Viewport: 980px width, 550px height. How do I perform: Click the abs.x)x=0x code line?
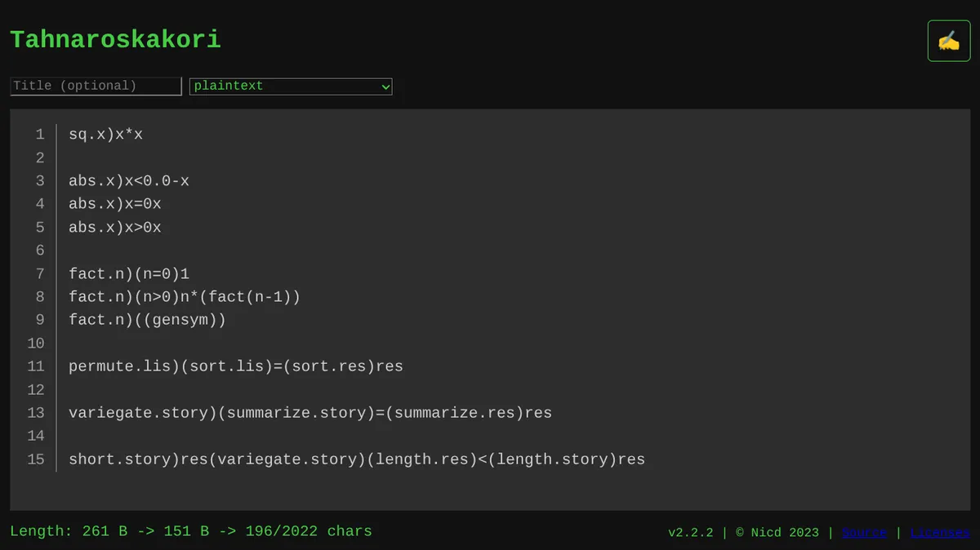115,204
